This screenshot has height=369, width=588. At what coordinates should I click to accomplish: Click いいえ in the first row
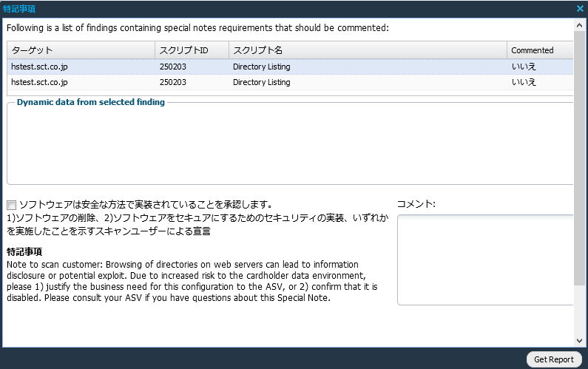pyautogui.click(x=524, y=67)
